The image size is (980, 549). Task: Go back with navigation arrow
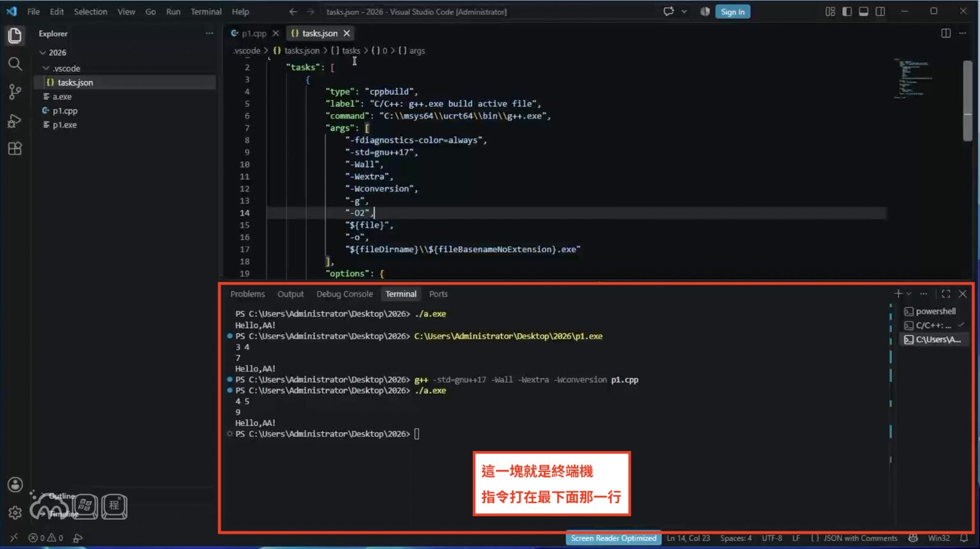tap(293, 12)
